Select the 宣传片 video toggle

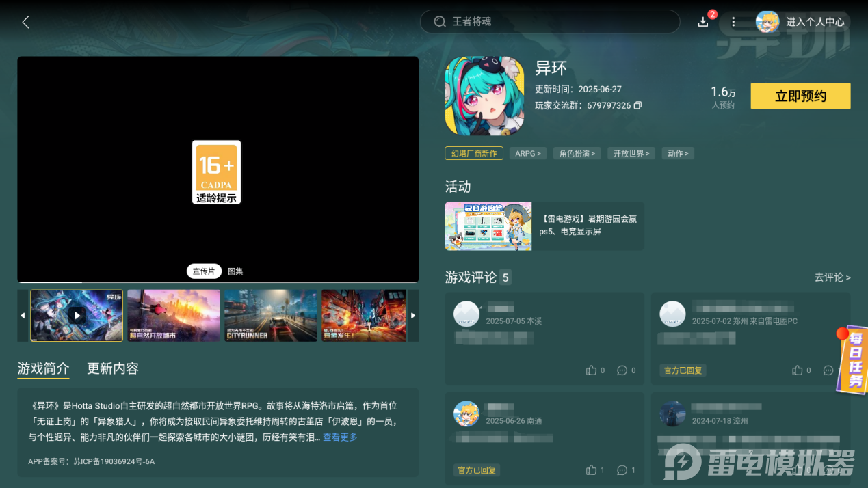click(203, 271)
